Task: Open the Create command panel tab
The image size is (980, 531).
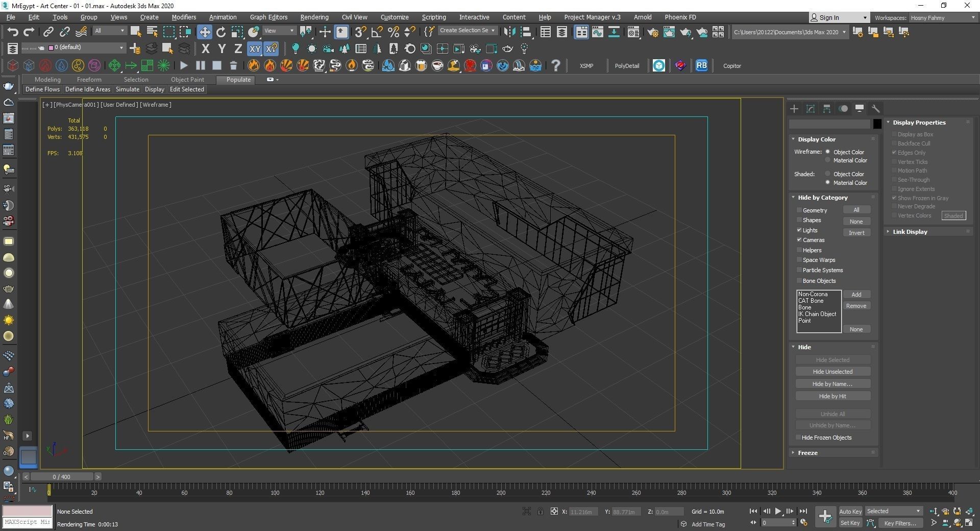Action: click(794, 109)
